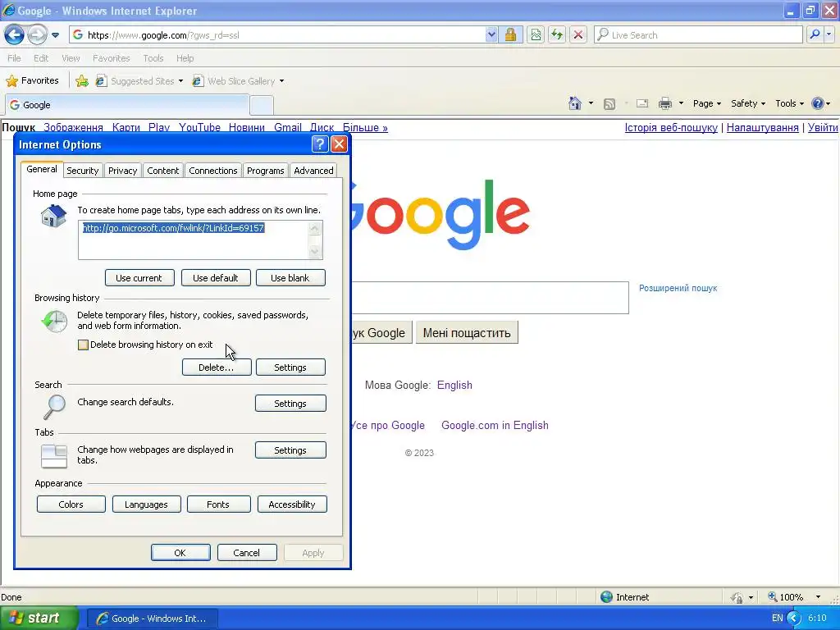840x630 pixels.
Task: Open the Page command menu
Action: coord(706,103)
